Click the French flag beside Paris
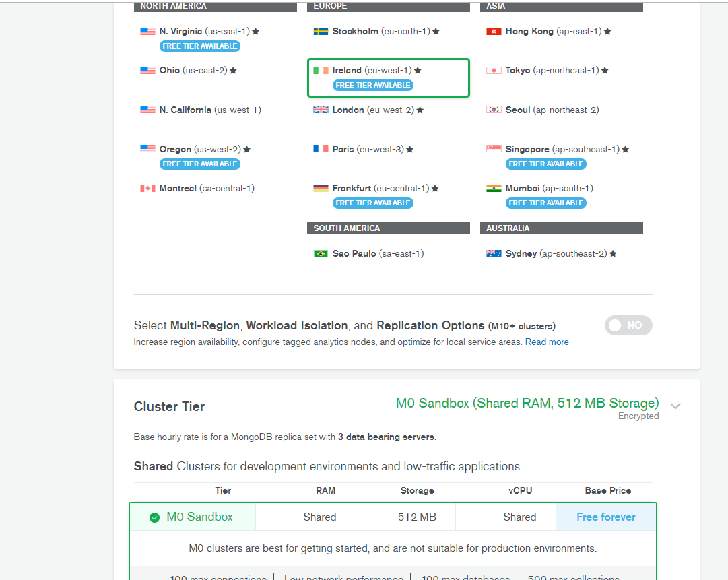 pyautogui.click(x=321, y=149)
